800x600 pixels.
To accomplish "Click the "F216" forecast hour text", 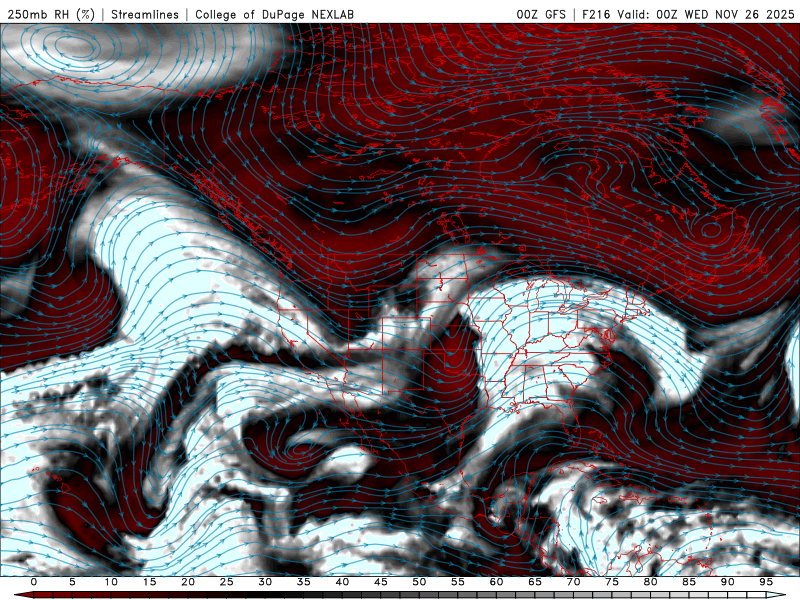I will point(596,14).
